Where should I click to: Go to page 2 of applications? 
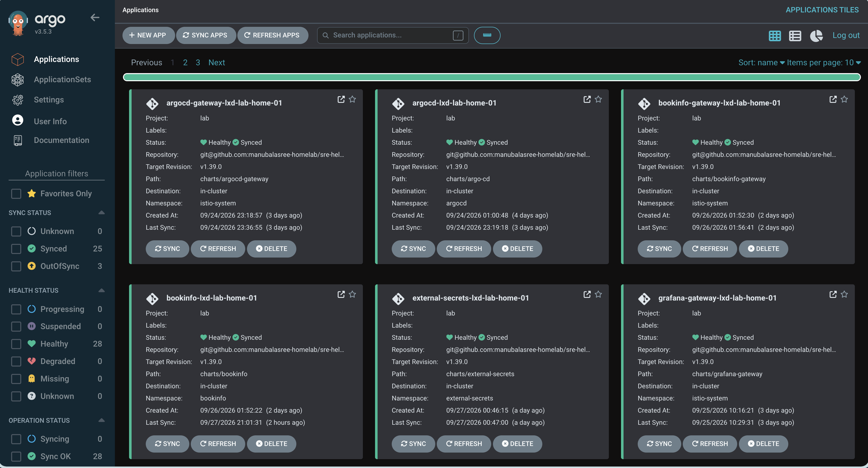(185, 63)
